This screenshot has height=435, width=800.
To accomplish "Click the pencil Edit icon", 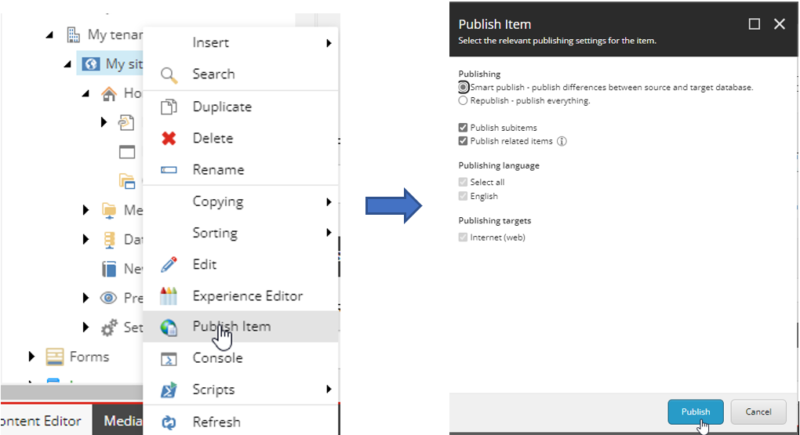I will click(x=168, y=265).
